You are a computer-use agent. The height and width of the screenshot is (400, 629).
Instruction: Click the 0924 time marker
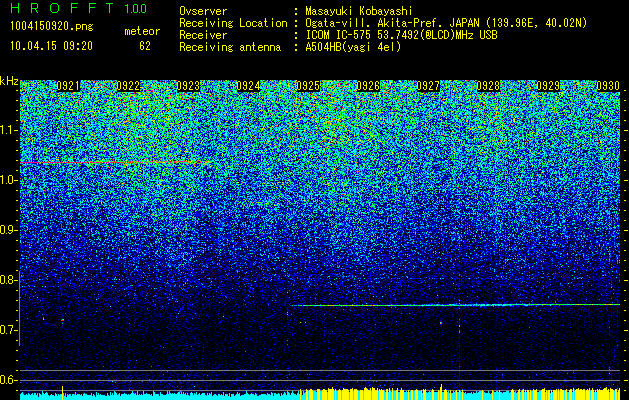tap(248, 86)
